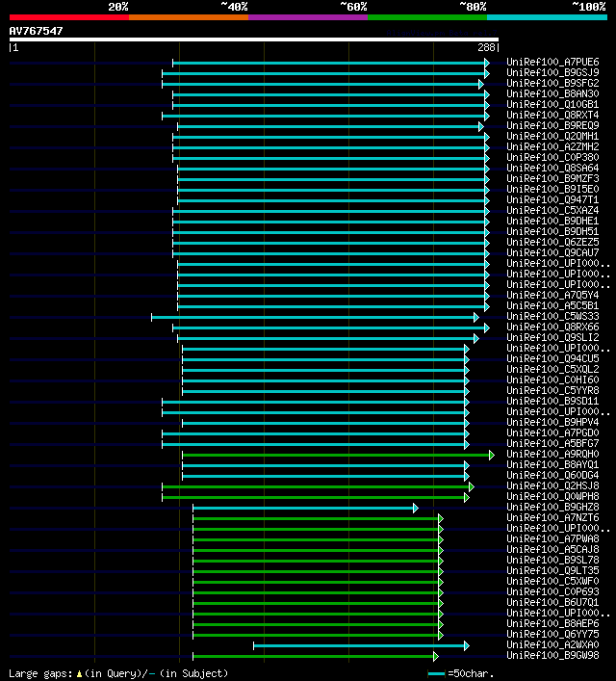Select the UniRef100_Q947T1 label
616x681 pixels.
[x=552, y=199]
